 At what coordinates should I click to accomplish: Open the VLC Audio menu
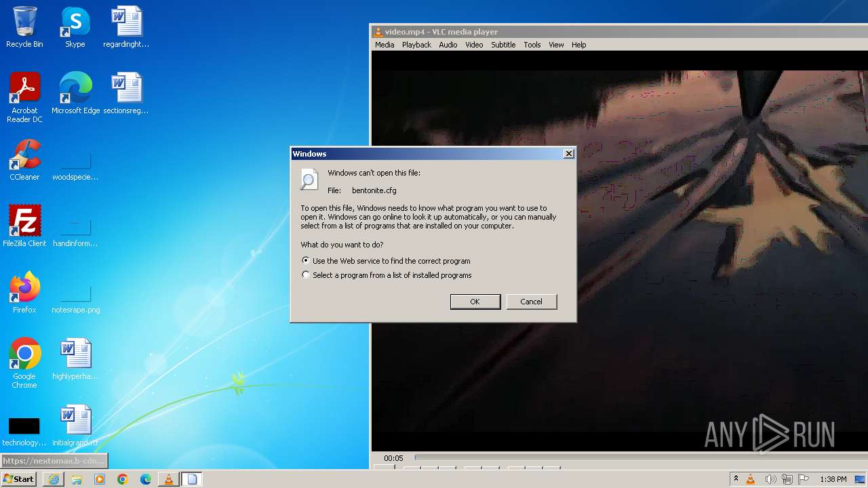(x=448, y=45)
